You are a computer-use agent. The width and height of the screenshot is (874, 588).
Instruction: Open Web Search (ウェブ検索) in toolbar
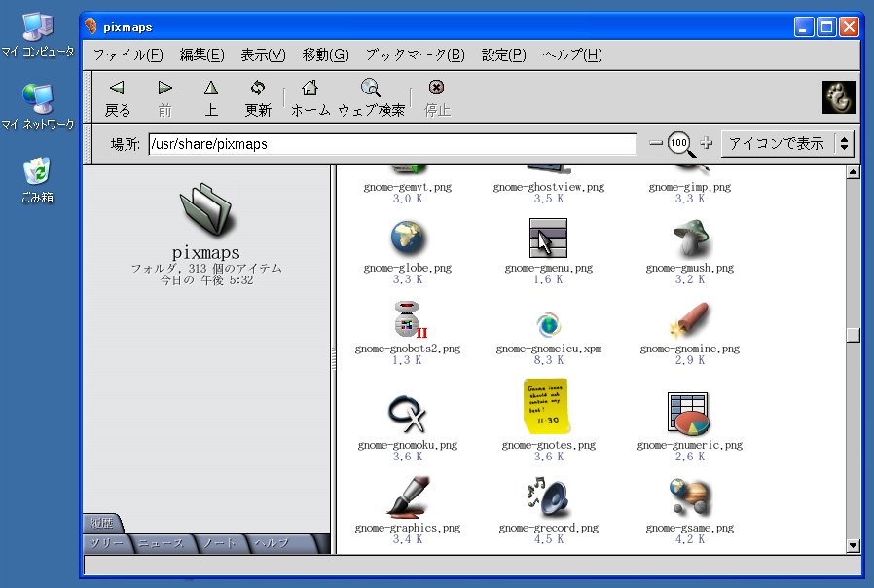[371, 97]
